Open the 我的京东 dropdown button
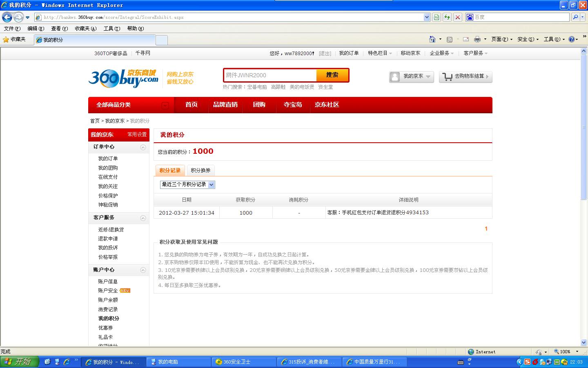Viewport: 588px width, 368px height. click(412, 76)
